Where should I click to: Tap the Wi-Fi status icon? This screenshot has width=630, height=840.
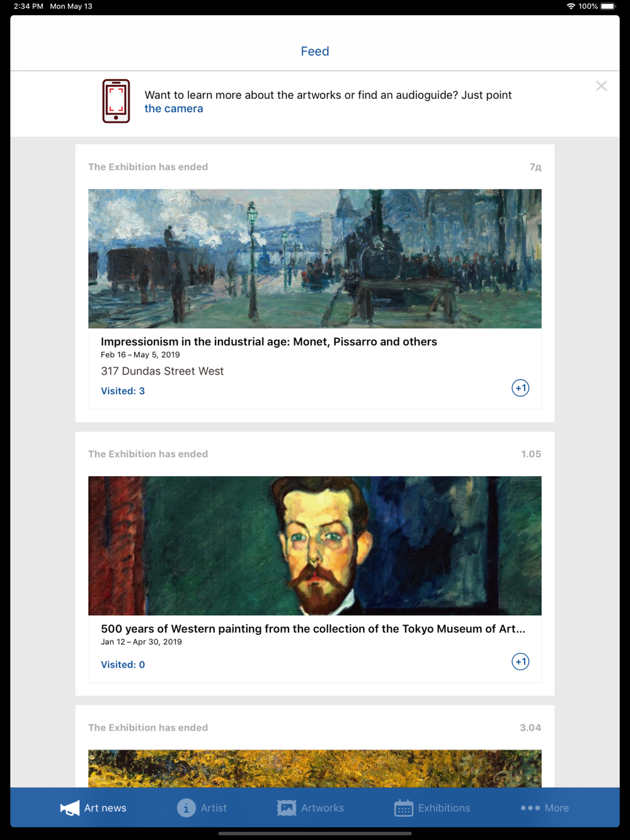[571, 6]
